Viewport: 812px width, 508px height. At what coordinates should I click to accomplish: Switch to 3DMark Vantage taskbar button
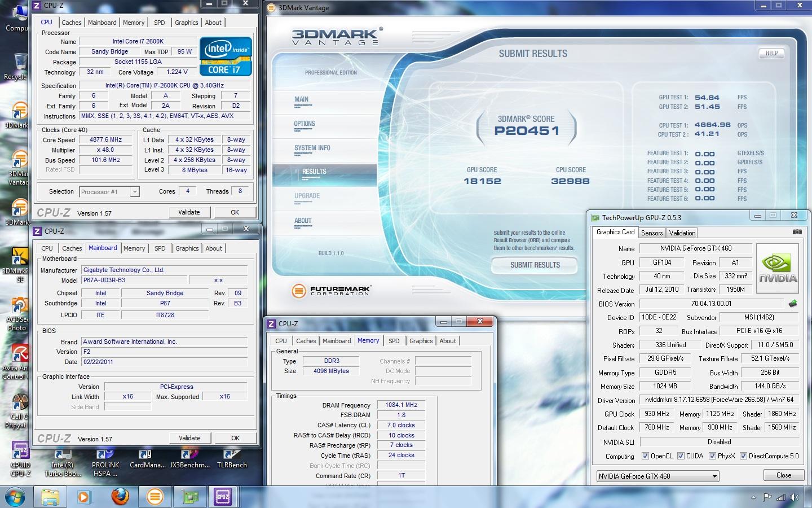155,497
